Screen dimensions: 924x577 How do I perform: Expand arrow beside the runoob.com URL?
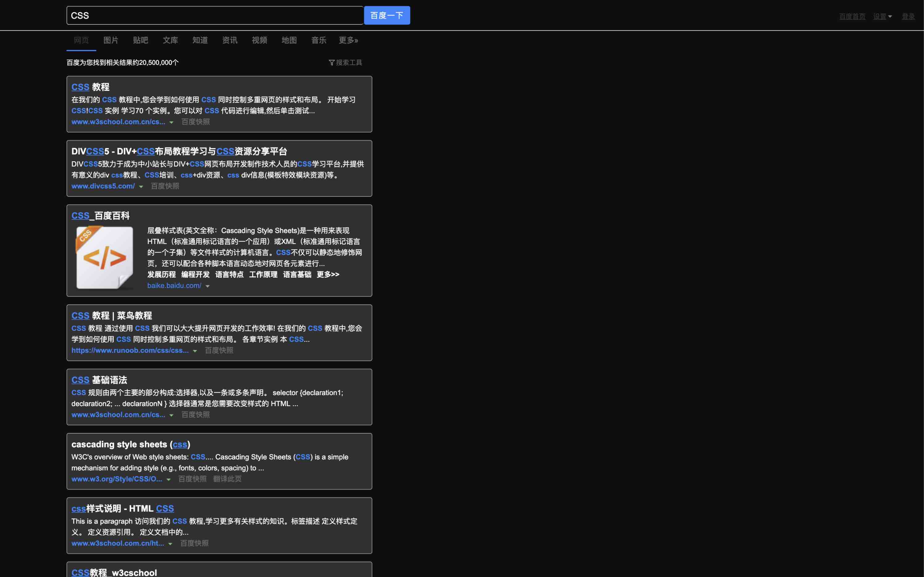[x=195, y=352]
